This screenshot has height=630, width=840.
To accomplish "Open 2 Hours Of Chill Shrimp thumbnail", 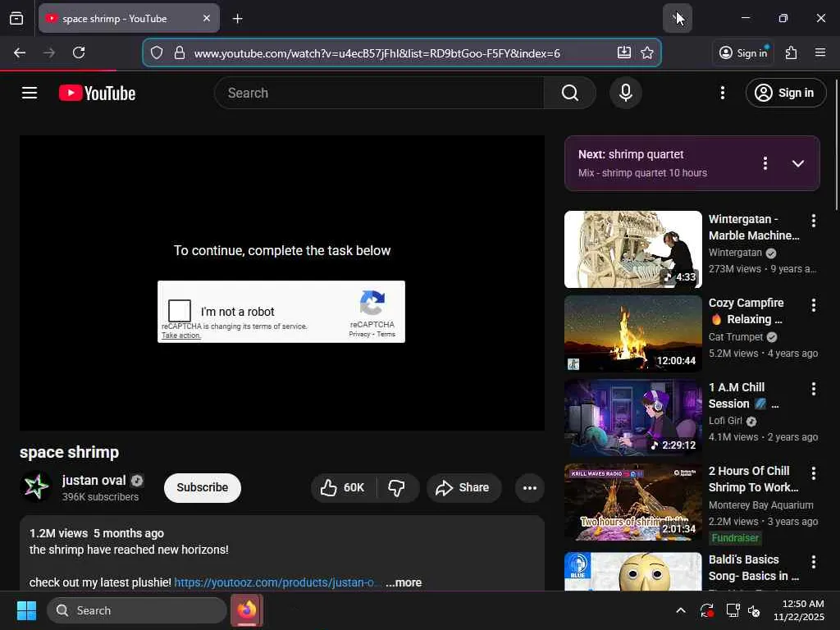I will [632, 501].
